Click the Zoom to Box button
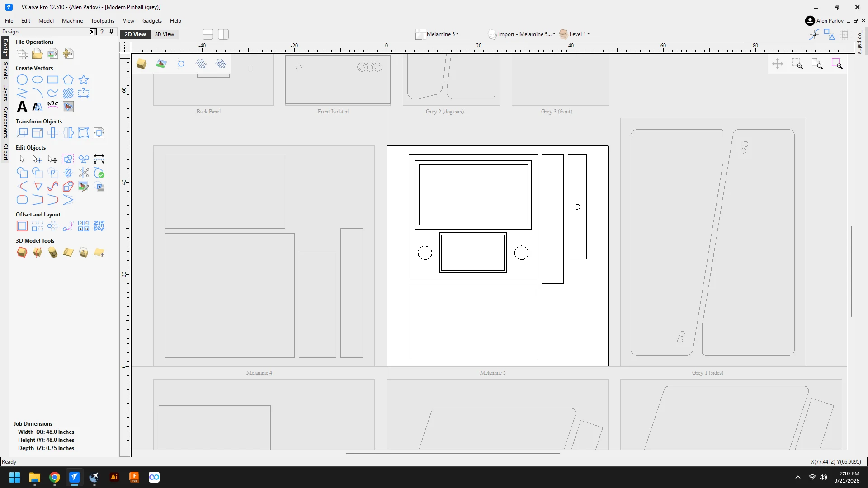The image size is (868, 488). coord(797,64)
